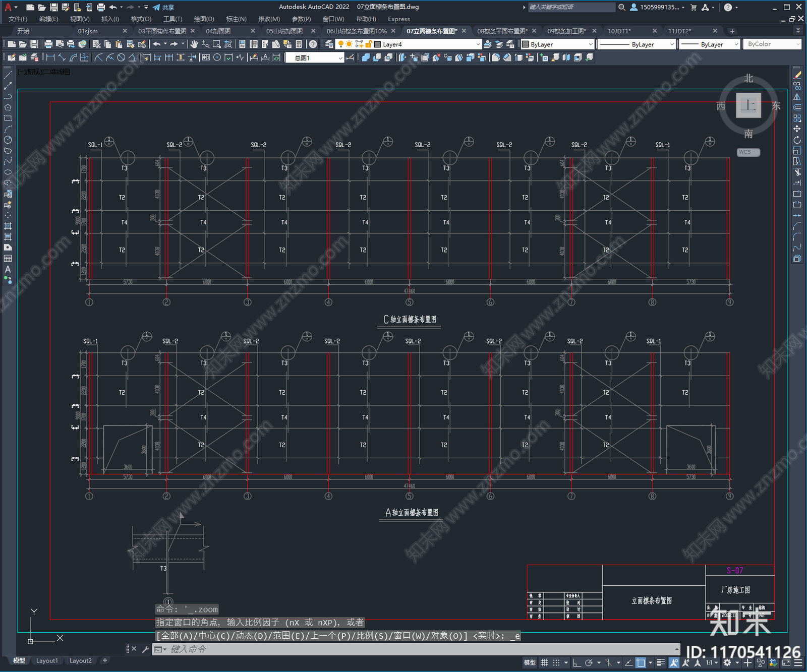Screen dimensions: 807x672
Task: Select the Circle draw tool
Action: click(x=8, y=140)
